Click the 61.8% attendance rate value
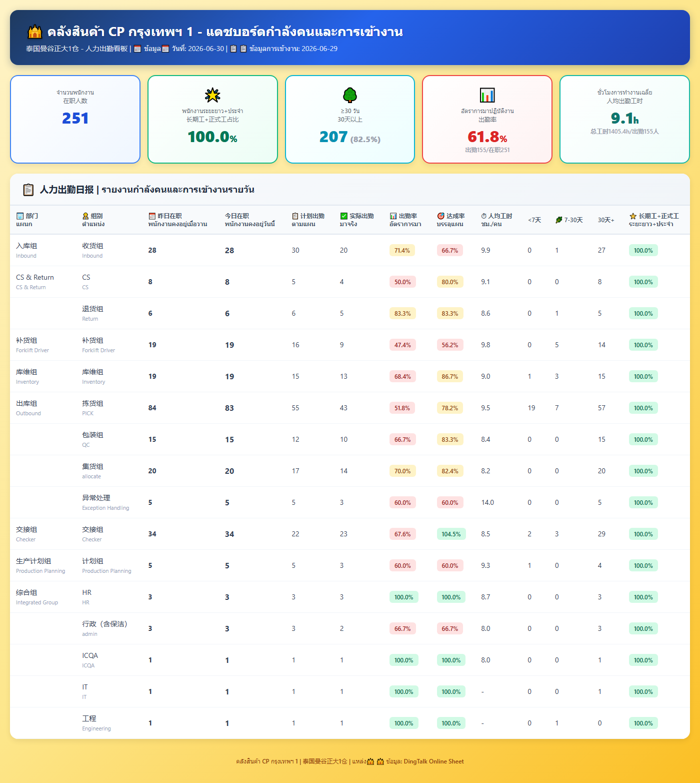The width and height of the screenshot is (700, 783). click(487, 137)
